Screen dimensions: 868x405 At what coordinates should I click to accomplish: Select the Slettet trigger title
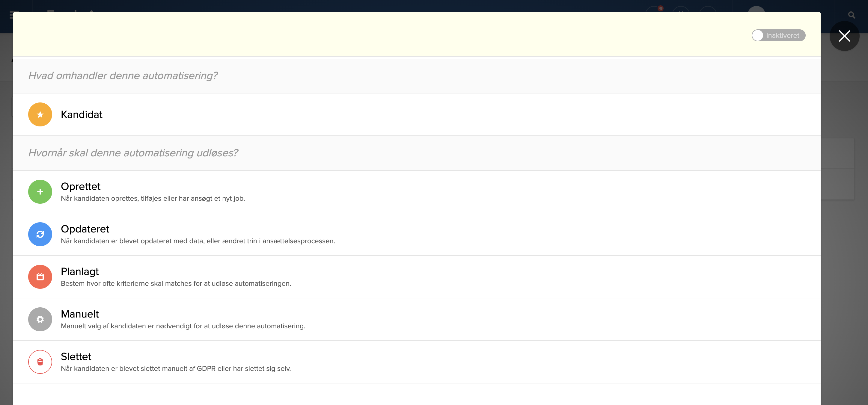pyautogui.click(x=76, y=356)
